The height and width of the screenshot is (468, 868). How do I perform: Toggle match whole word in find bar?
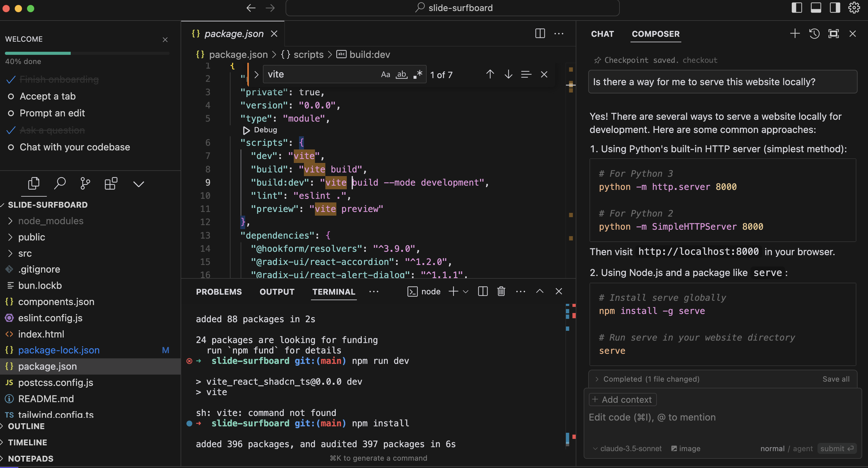click(x=402, y=74)
